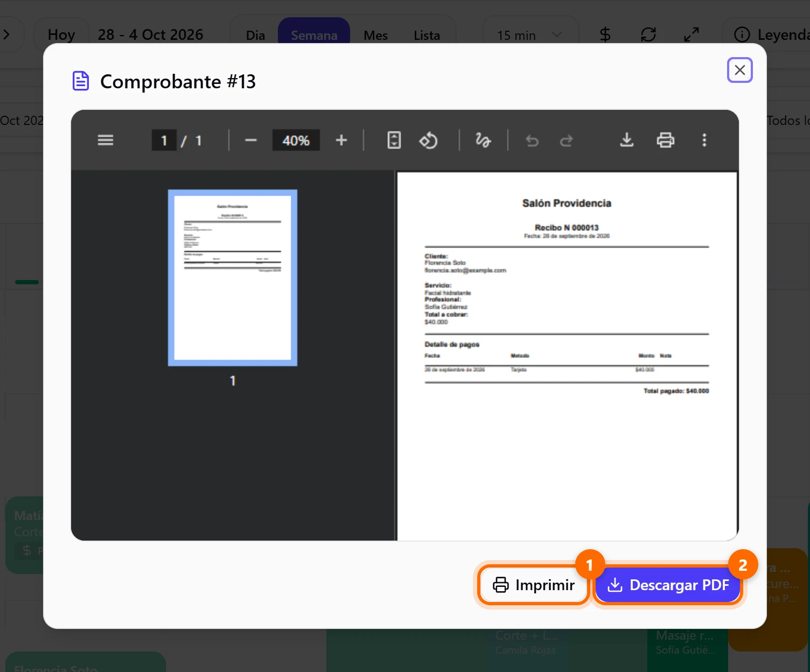Select page 1 thumbnail in sidebar
The height and width of the screenshot is (672, 810).
(233, 278)
